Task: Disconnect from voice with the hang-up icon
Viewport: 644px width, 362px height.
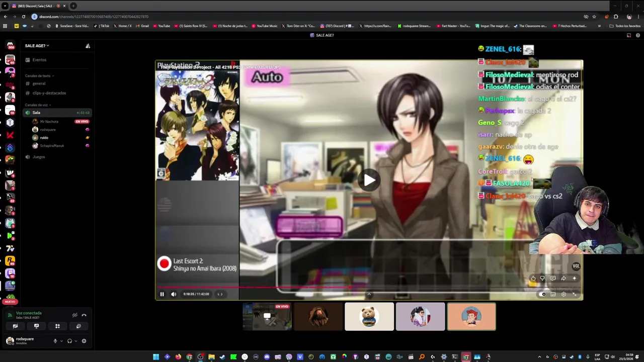Action: click(x=84, y=315)
